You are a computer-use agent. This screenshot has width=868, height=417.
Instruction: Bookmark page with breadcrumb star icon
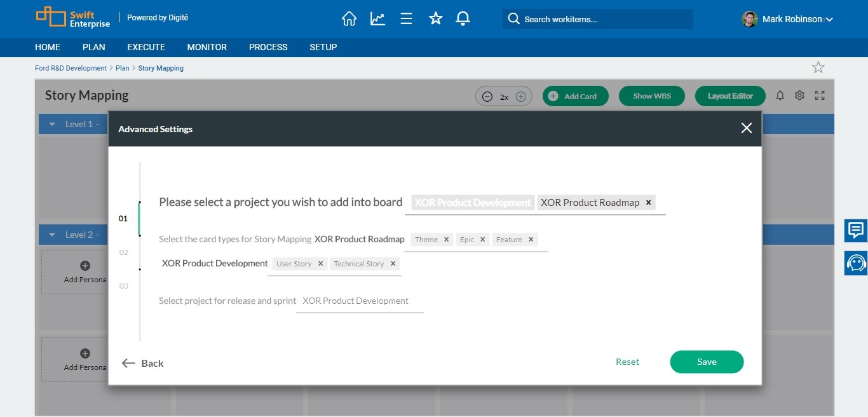(818, 67)
